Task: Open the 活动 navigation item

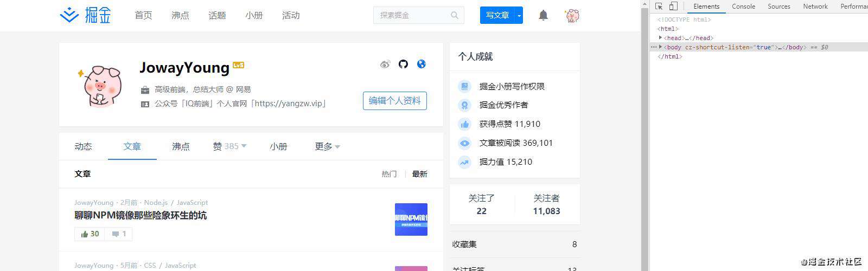Action: pos(291,15)
